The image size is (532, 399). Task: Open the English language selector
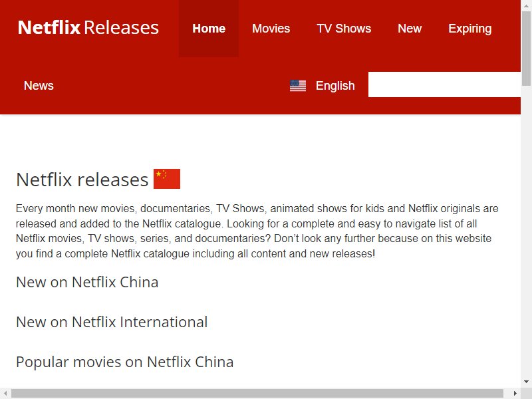click(x=335, y=86)
